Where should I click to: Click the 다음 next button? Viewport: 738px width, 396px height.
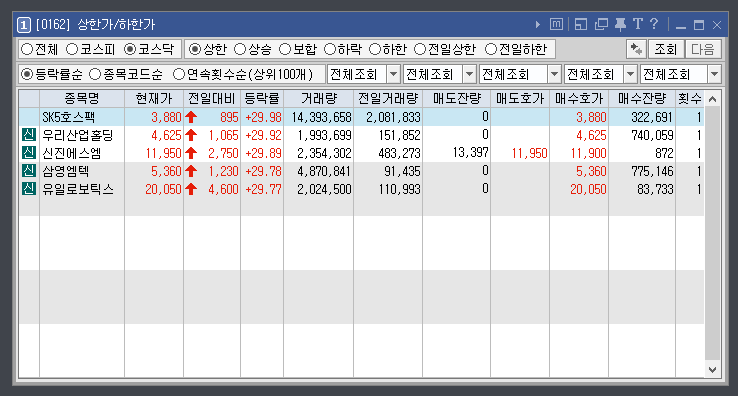[703, 49]
